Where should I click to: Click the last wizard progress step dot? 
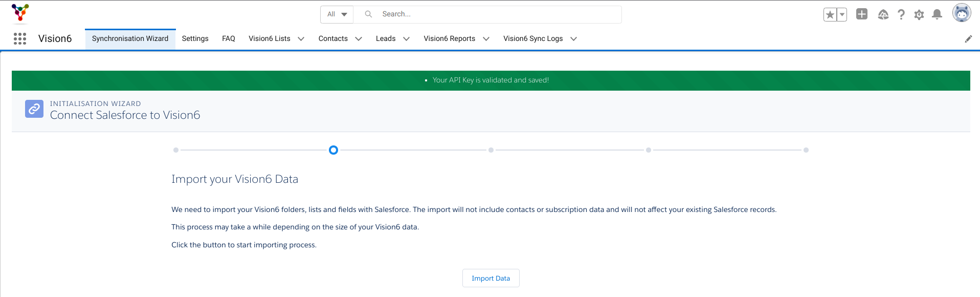(806, 150)
